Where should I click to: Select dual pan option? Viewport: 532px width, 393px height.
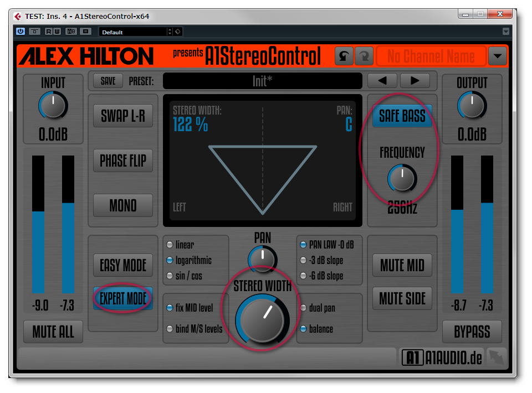[x=318, y=308]
